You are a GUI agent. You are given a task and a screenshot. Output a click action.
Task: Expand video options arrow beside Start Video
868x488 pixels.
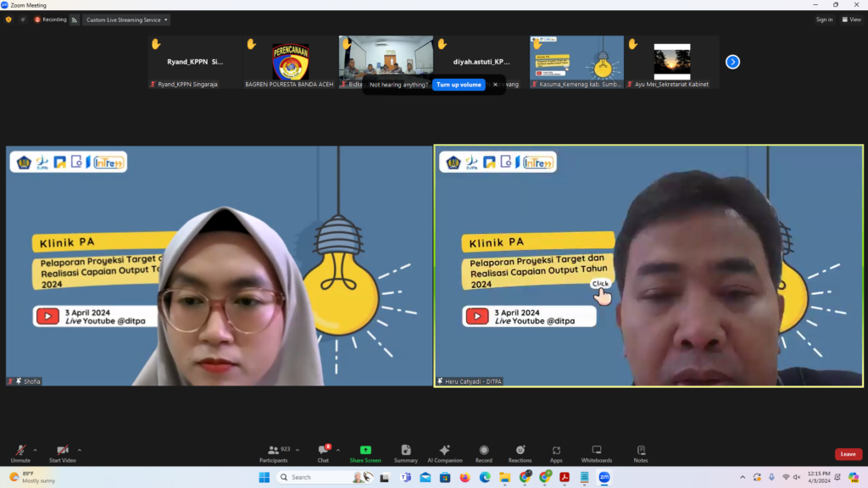[80, 450]
